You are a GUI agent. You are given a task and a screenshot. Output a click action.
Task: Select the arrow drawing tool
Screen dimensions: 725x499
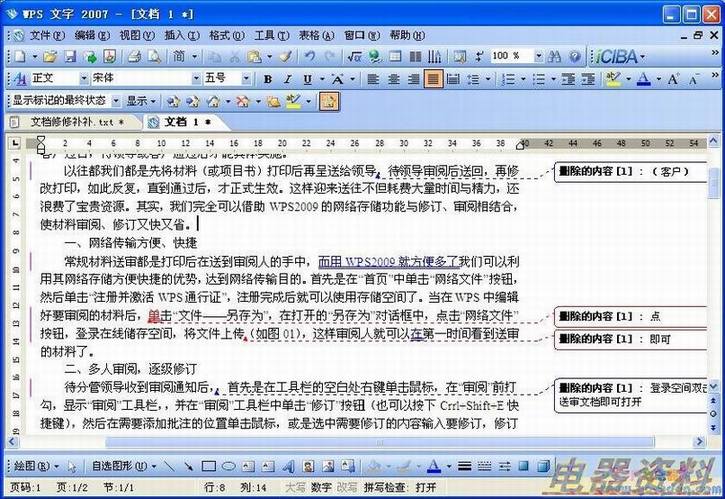coord(188,466)
